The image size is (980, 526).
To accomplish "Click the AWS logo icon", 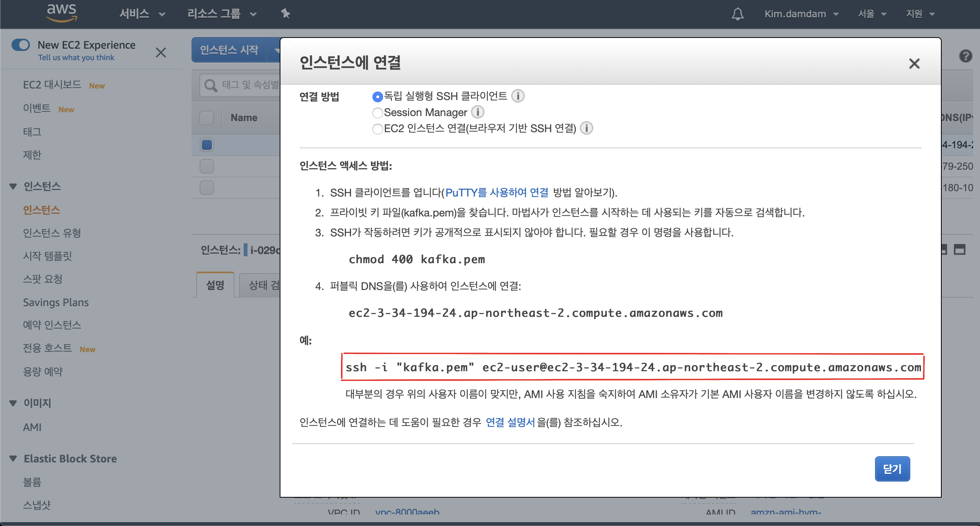I will coord(61,12).
